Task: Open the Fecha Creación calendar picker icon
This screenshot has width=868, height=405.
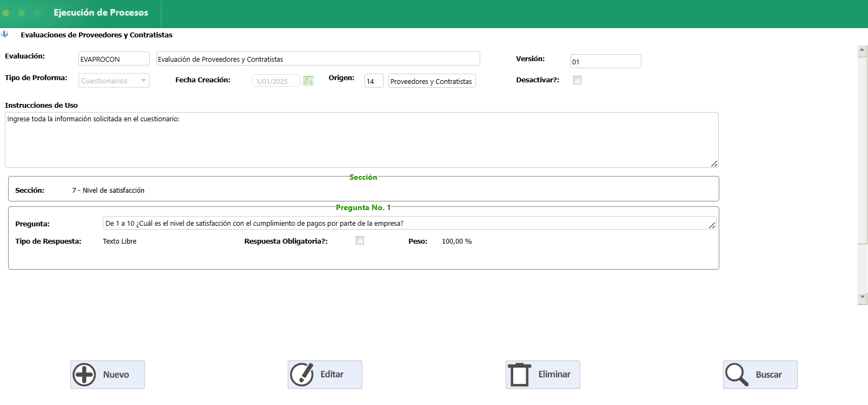Action: tap(308, 81)
